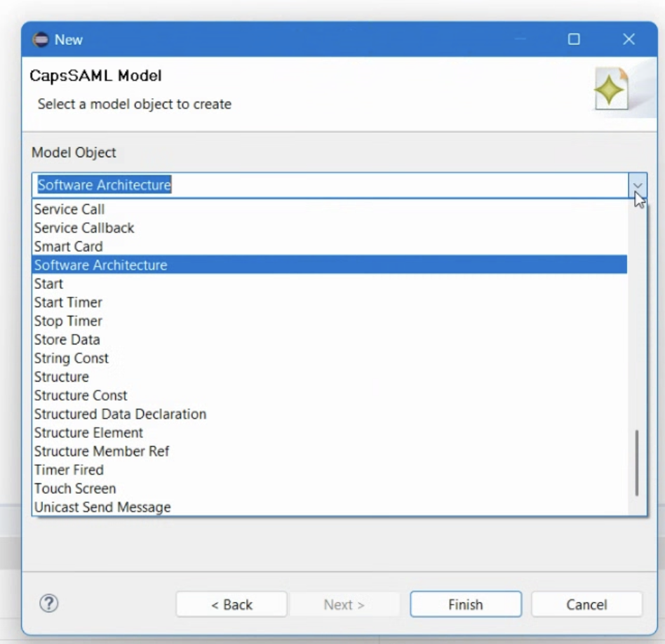This screenshot has width=665, height=644.
Task: Choose Unicast Send Message option
Action: point(102,507)
